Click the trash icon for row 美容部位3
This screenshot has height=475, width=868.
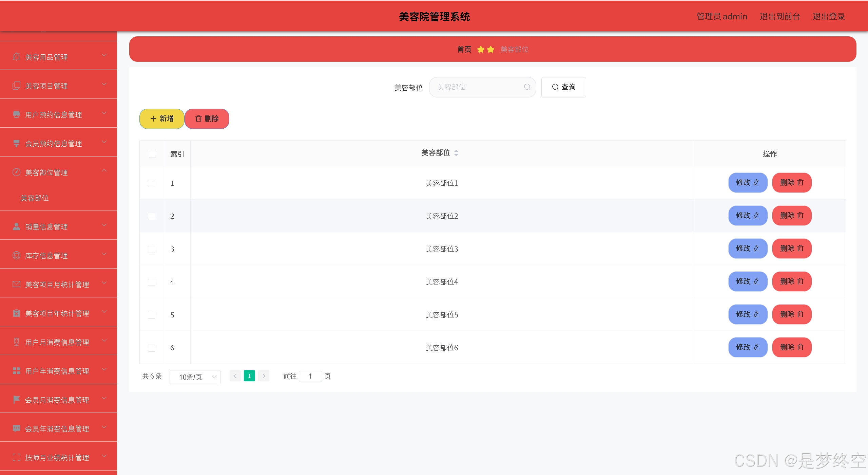coord(801,249)
